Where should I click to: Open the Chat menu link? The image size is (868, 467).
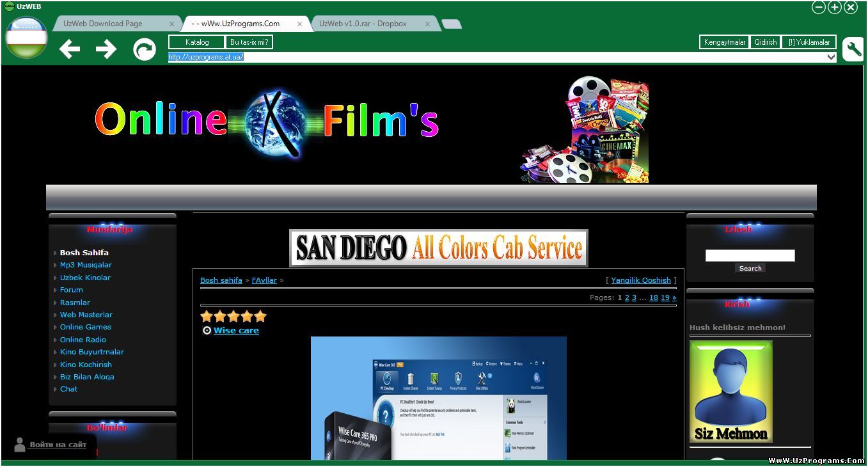coord(69,389)
